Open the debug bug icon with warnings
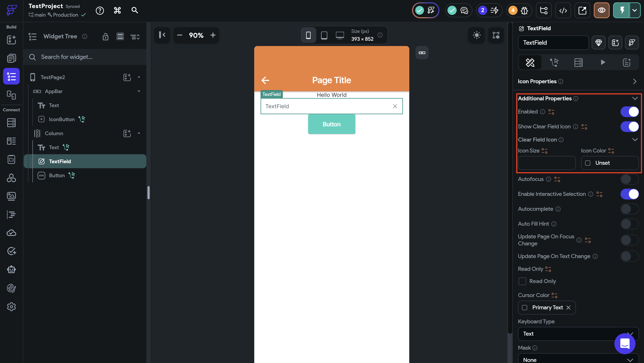The image size is (644, 363). click(x=524, y=11)
